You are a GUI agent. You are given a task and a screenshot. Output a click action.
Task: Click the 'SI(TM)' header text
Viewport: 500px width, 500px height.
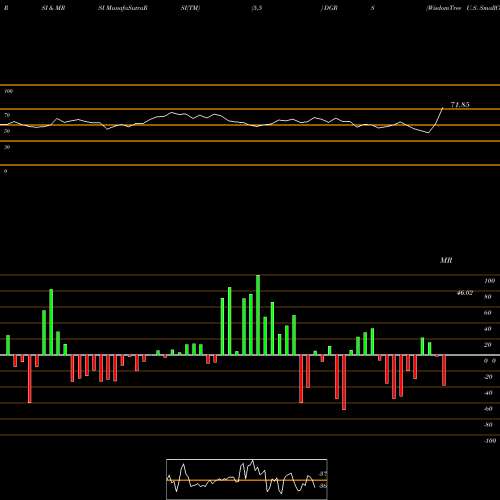click(190, 8)
